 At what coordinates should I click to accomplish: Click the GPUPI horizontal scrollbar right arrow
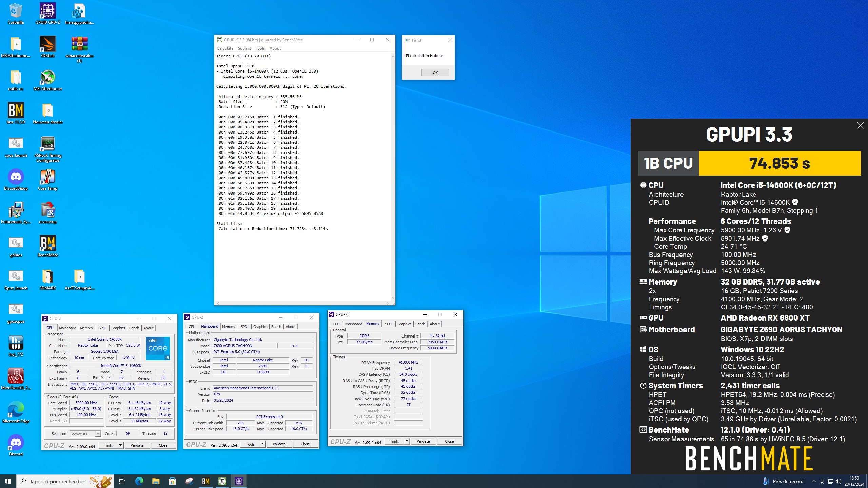(388, 303)
